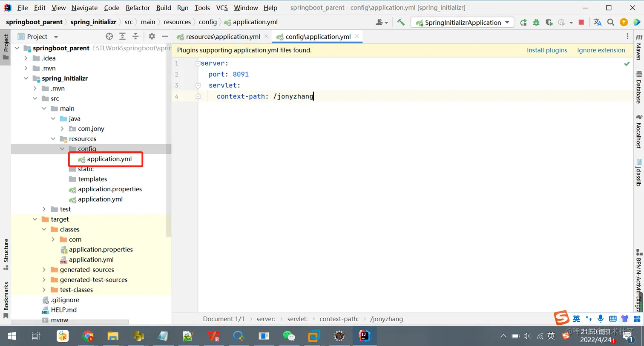Open the editor tabs three-dot menu
The width and height of the screenshot is (644, 346).
(627, 37)
